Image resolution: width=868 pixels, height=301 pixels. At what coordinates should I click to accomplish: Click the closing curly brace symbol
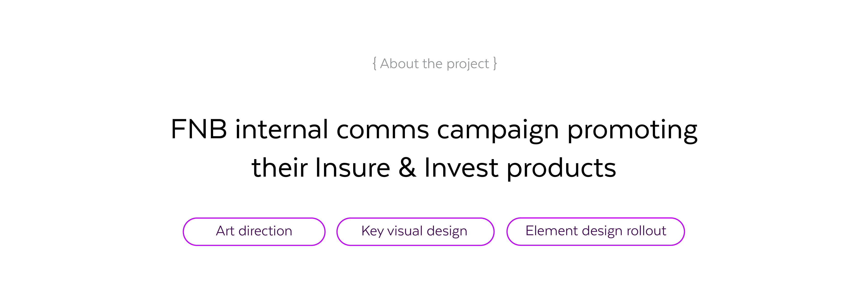pos(495,64)
